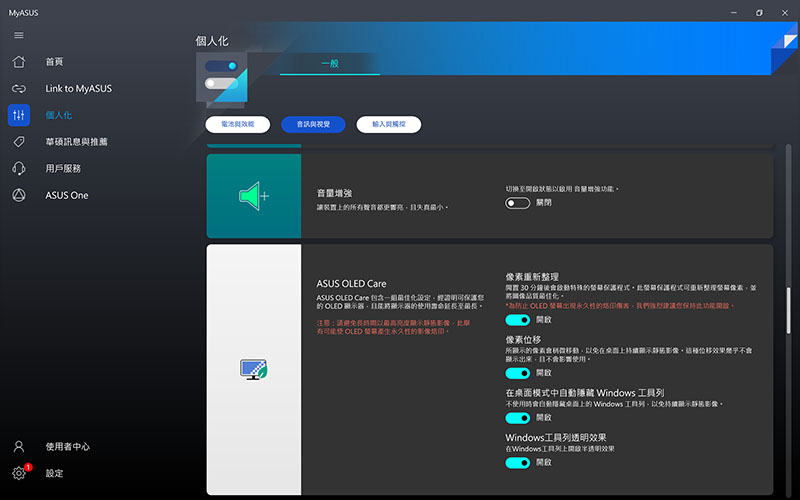
Task: Go to 首頁 in sidebar
Action: click(x=54, y=62)
